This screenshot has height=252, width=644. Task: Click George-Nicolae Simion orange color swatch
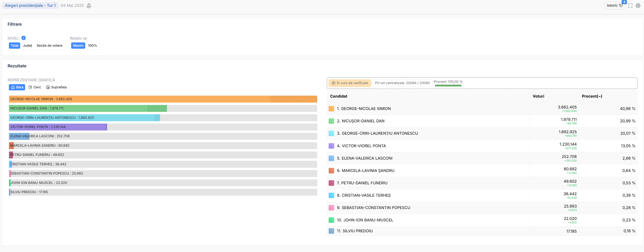[x=331, y=108]
